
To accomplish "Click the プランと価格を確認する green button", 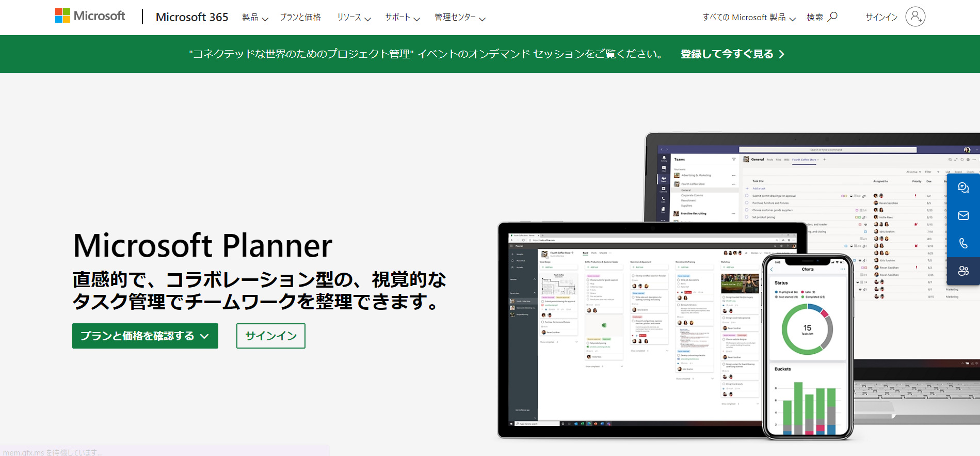I will [145, 336].
